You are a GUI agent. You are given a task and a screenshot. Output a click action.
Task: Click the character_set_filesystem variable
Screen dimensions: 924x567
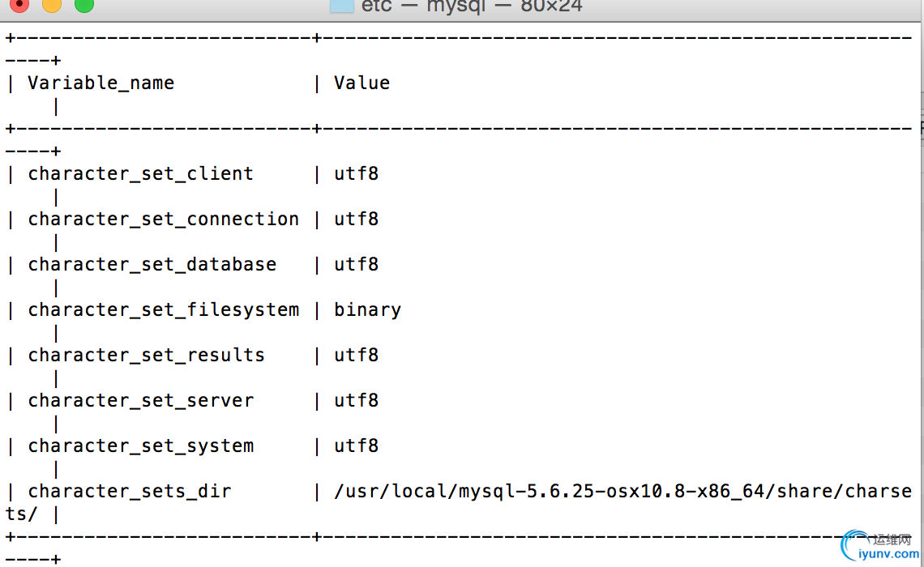tap(164, 309)
